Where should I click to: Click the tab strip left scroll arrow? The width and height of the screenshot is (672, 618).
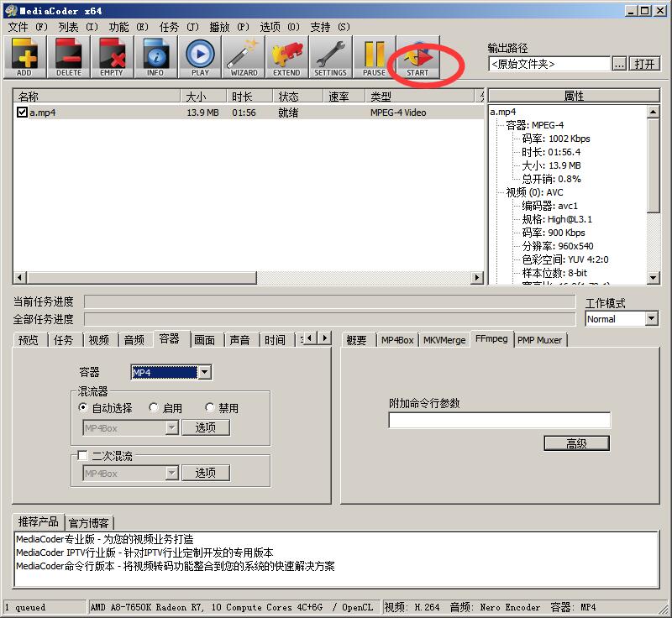(311, 338)
